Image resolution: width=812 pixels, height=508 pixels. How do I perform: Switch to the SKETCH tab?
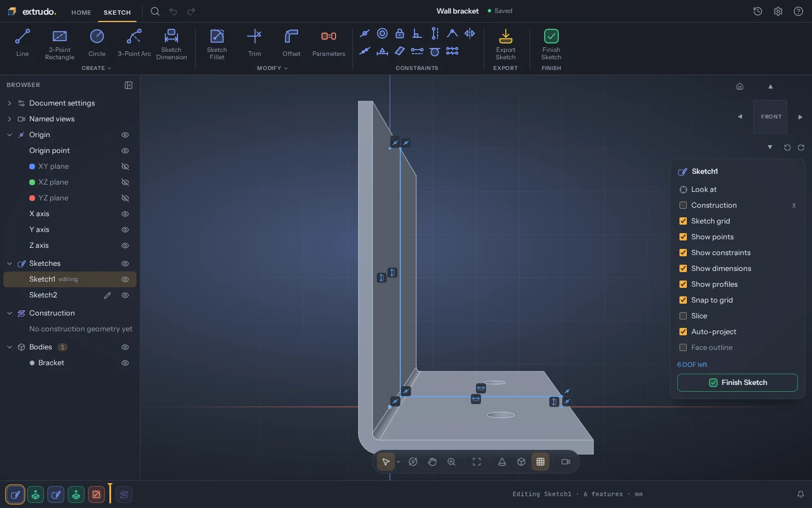117,12
